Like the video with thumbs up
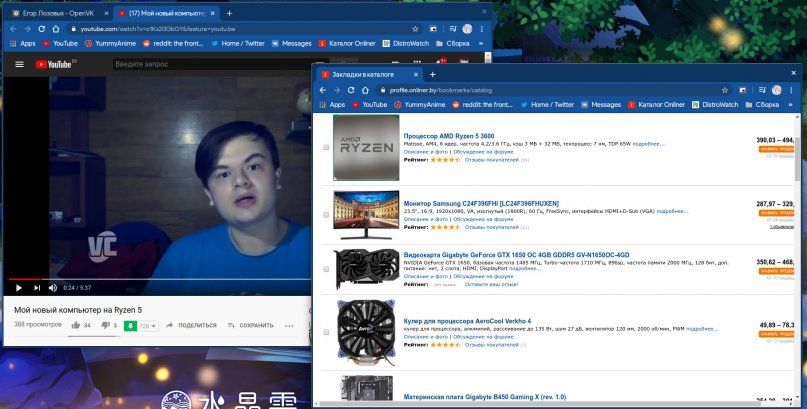807x409 pixels. 74,325
